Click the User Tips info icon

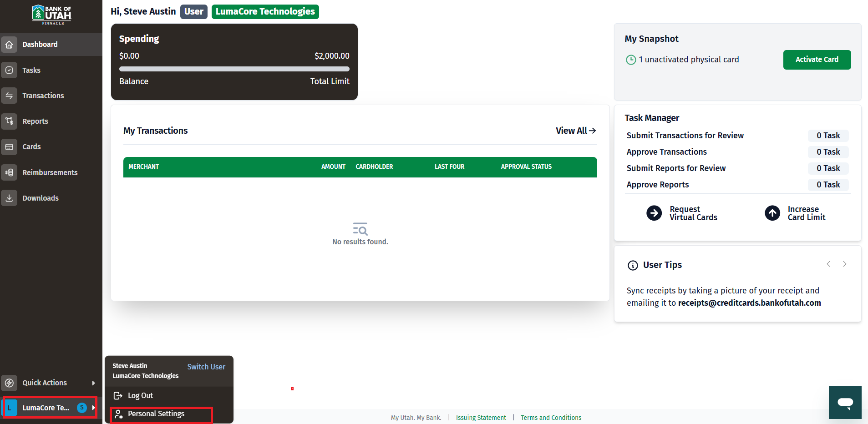point(633,265)
